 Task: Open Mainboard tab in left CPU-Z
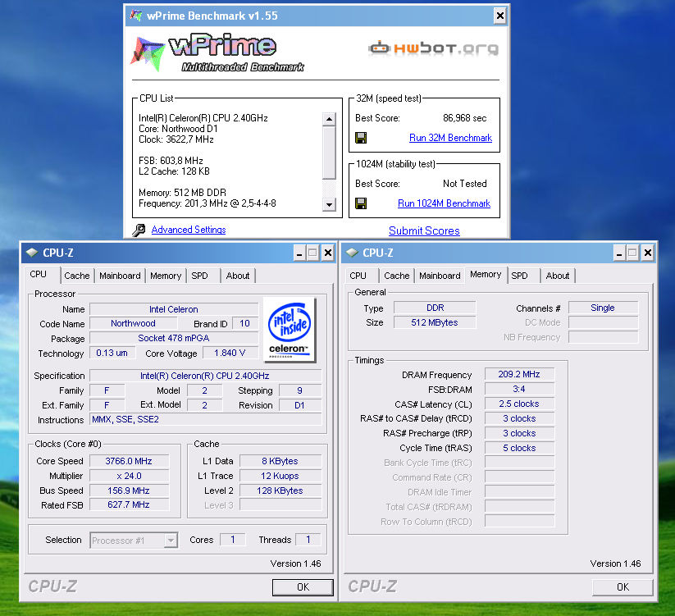pos(120,276)
